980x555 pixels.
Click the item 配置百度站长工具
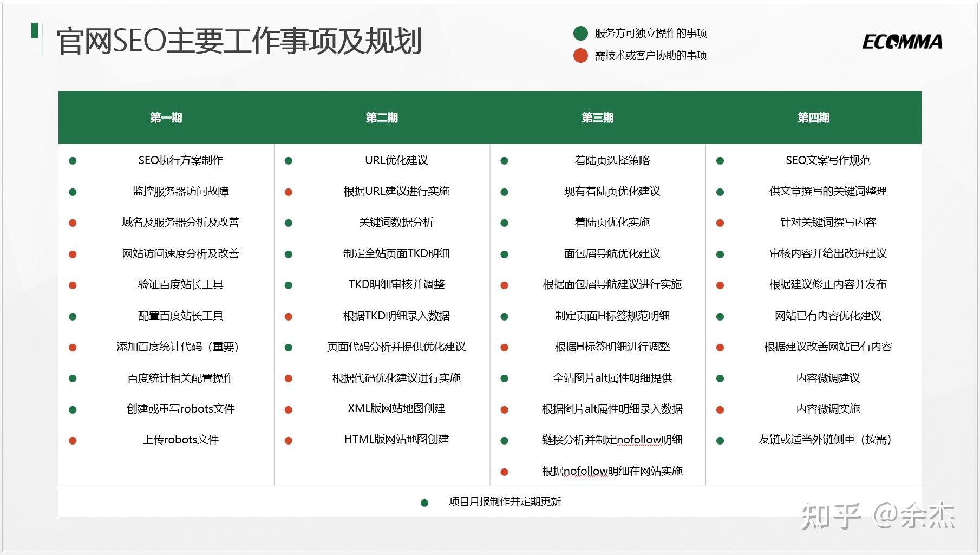click(x=181, y=316)
